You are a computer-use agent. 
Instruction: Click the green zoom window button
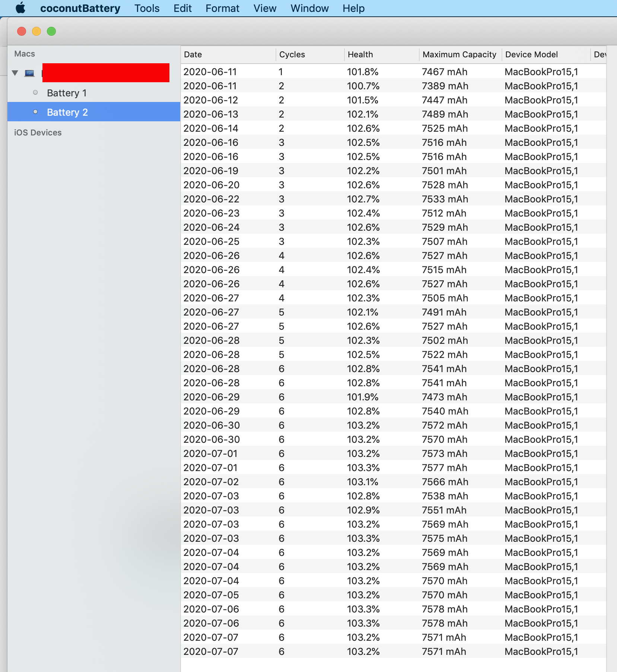point(51,31)
